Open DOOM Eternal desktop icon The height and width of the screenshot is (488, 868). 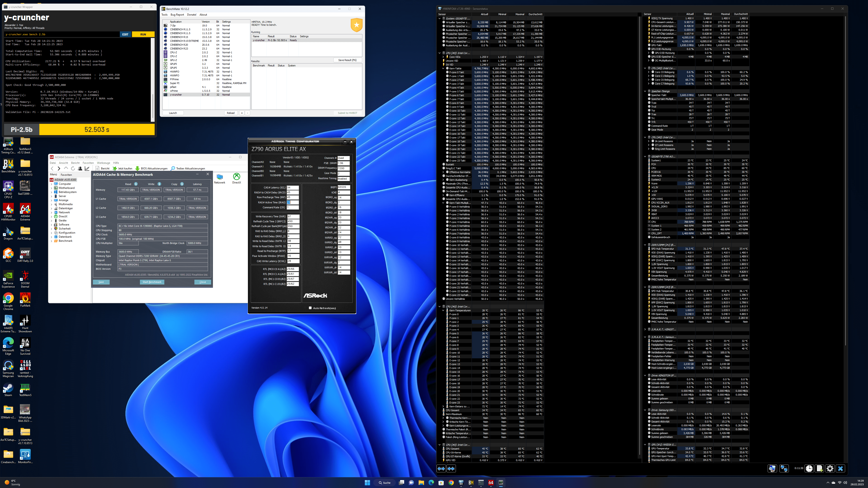click(x=25, y=279)
